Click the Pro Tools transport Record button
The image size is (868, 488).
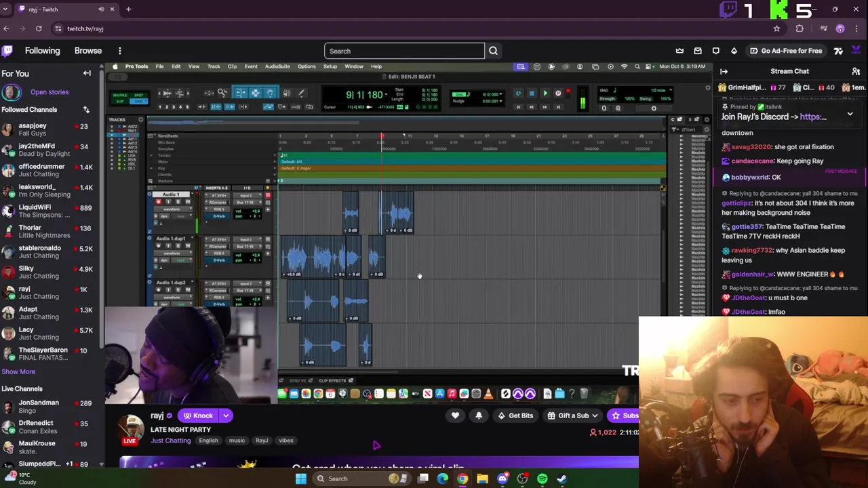[x=558, y=94]
